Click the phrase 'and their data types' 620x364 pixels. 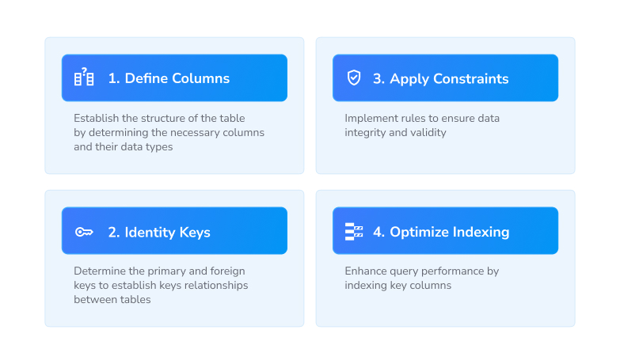123,147
